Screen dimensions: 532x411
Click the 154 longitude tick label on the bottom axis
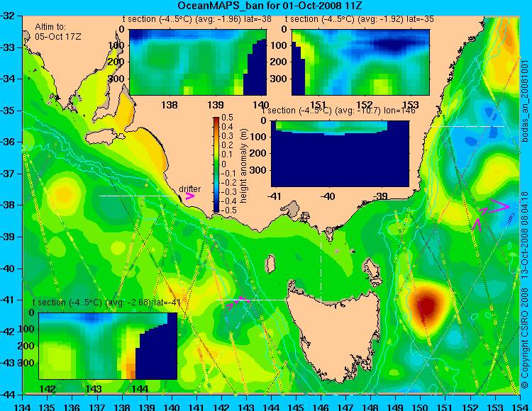click(x=519, y=407)
